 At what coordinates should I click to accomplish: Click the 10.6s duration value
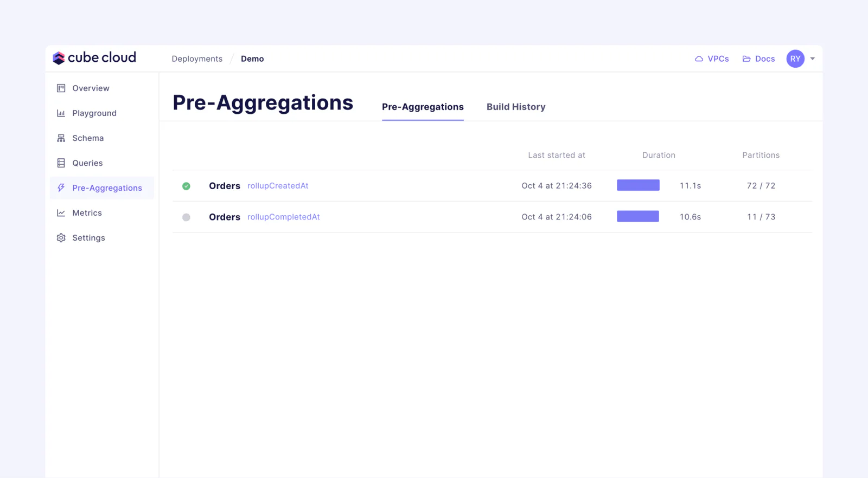(690, 217)
